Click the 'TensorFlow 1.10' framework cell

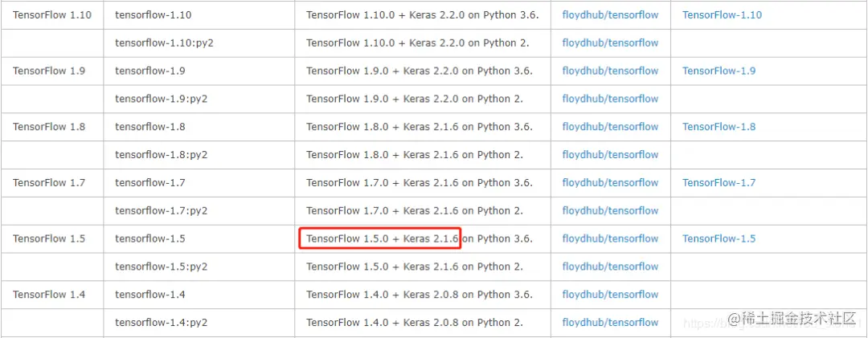52,15
